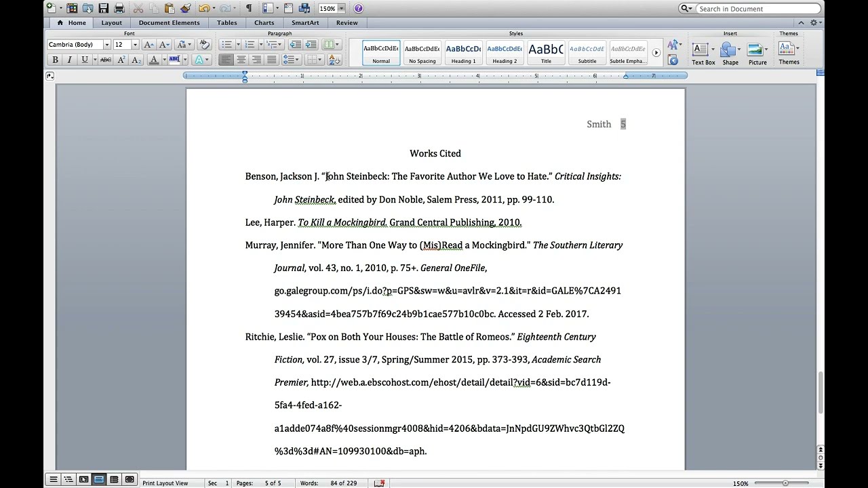Image resolution: width=868 pixels, height=488 pixels.
Task: Toggle the sidebar pane icon
Action: [x=268, y=8]
